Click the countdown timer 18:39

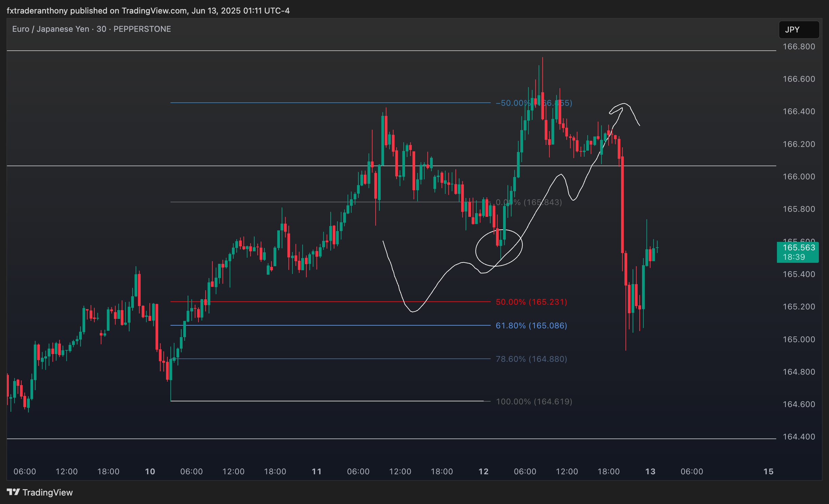point(794,257)
